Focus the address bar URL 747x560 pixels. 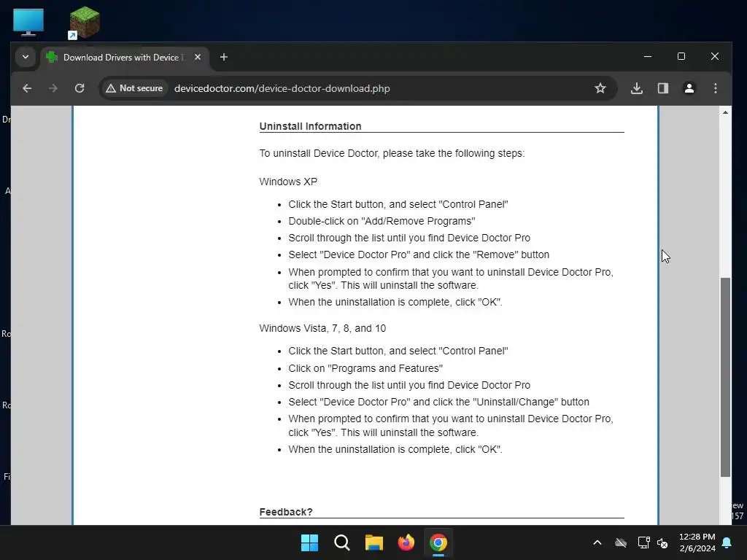coord(282,88)
